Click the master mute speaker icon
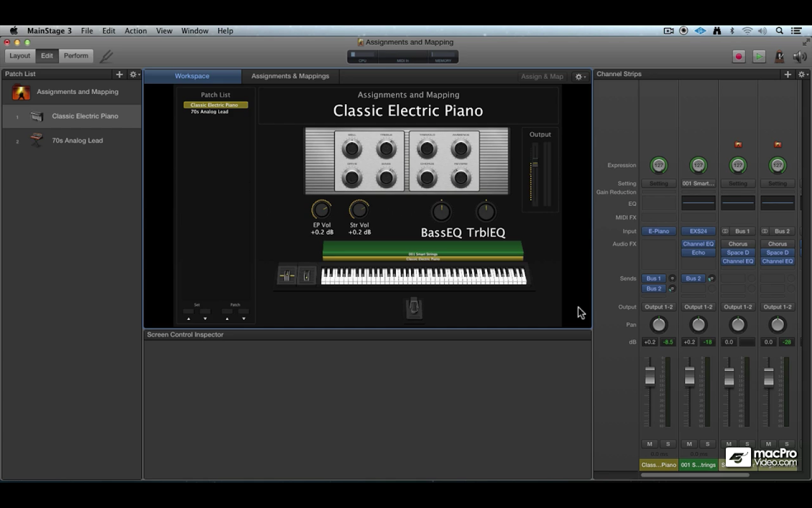 tap(799, 57)
